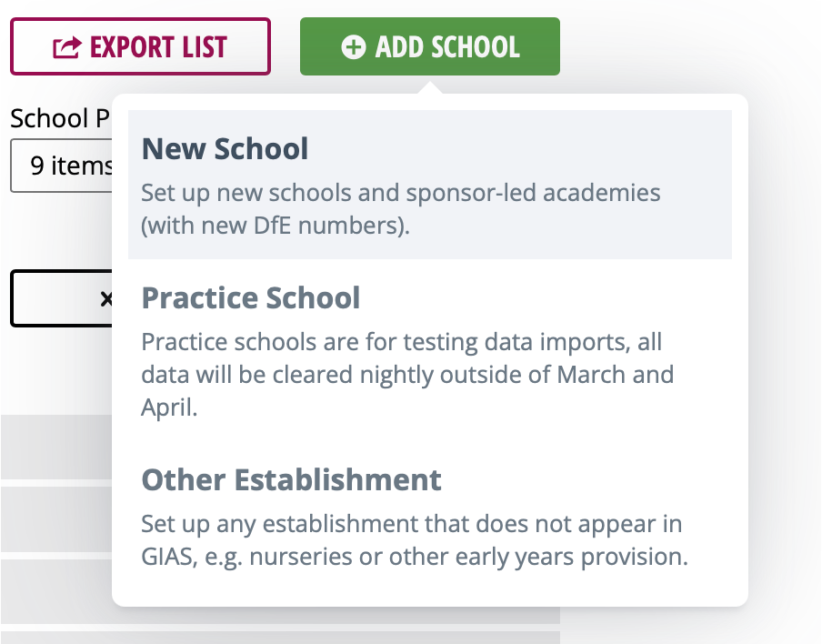
Task: Click the EXPORT LIST button text
Action: (x=158, y=47)
